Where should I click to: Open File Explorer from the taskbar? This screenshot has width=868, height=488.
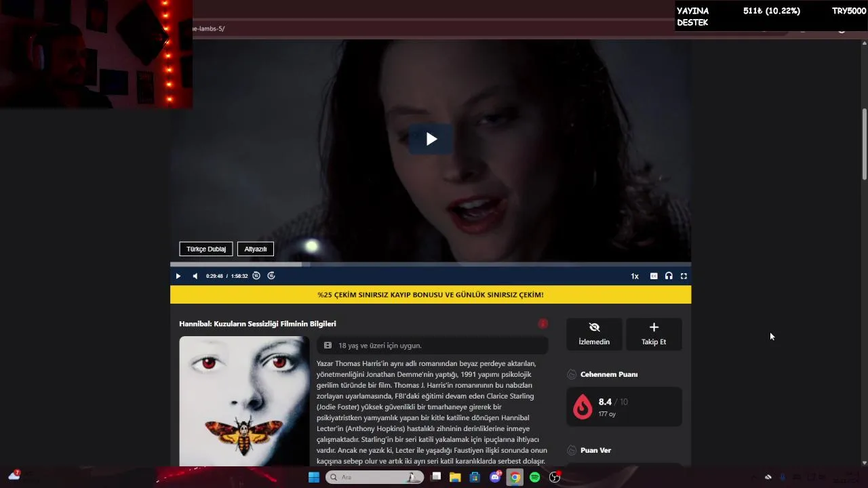click(x=455, y=477)
